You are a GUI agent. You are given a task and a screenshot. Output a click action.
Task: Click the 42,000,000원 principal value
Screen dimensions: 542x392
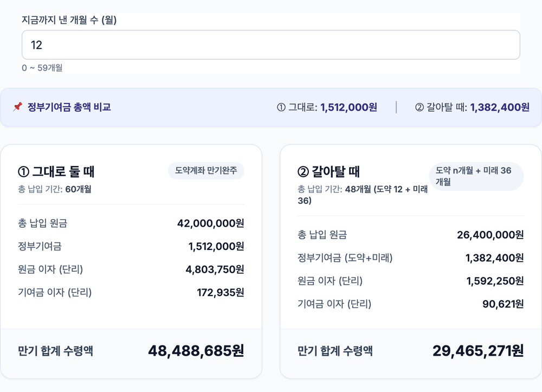tap(210, 223)
